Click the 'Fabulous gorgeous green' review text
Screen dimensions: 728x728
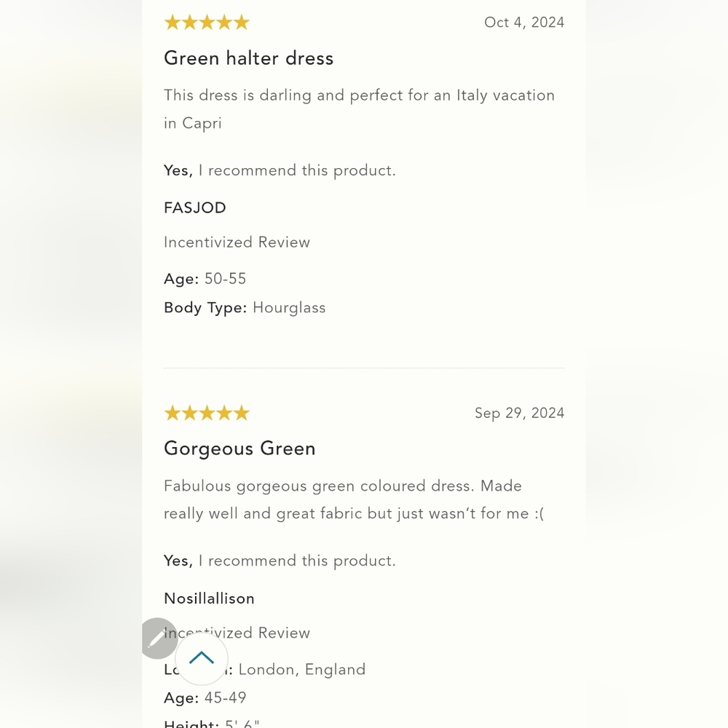tap(354, 499)
